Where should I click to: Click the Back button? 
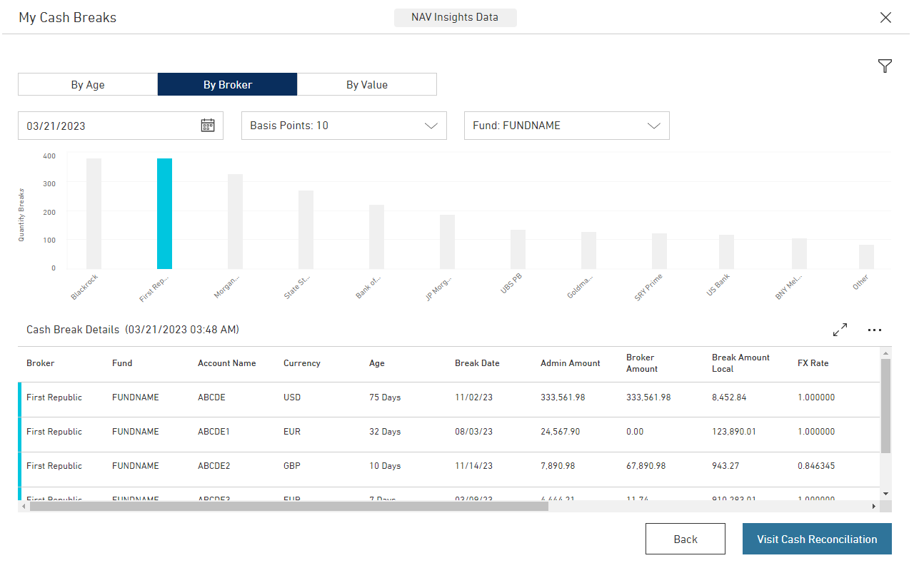point(685,539)
